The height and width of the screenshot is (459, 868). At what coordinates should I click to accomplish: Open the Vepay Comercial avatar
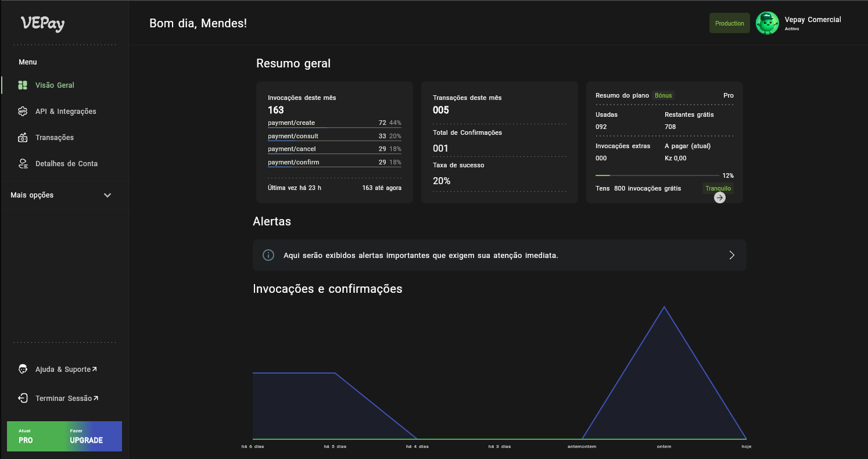coord(767,23)
